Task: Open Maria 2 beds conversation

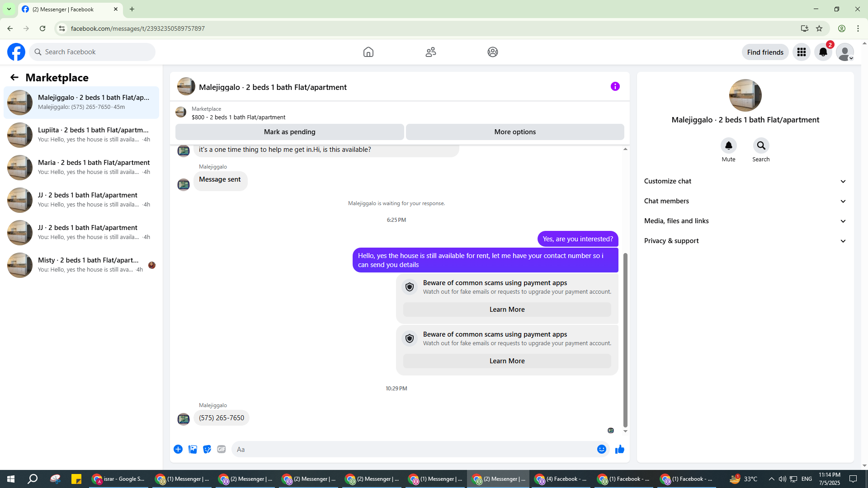Action: pos(81,167)
